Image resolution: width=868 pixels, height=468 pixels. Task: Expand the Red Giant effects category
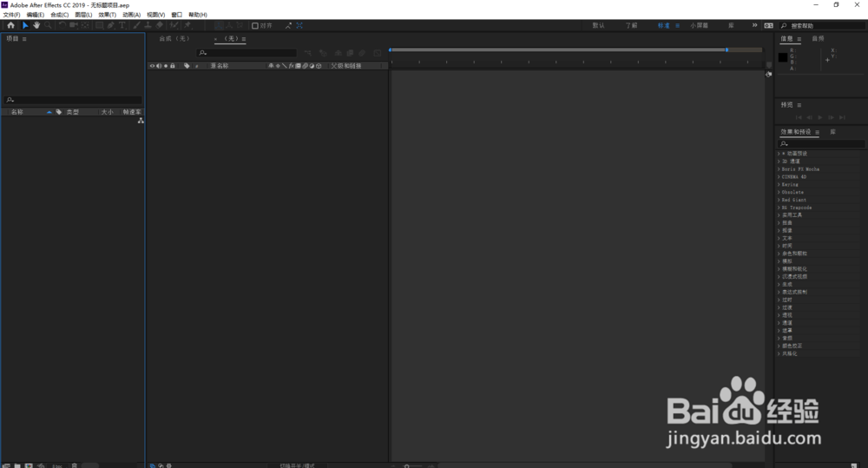click(779, 200)
